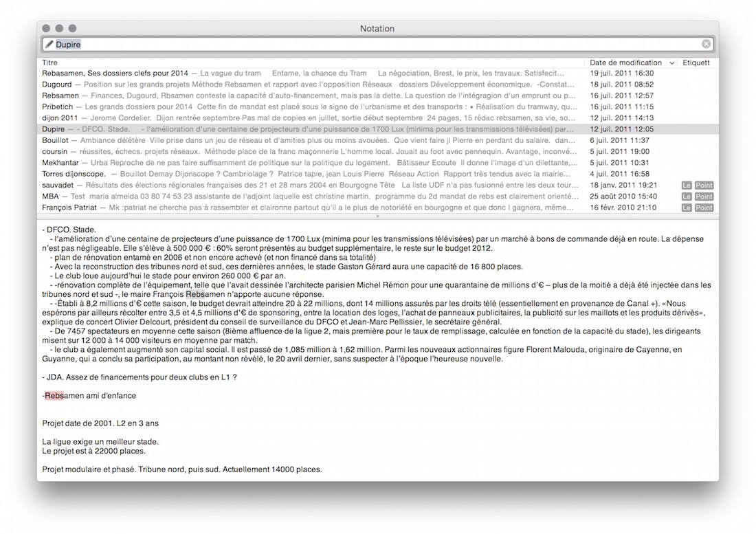Click the split handle between list and note
Screen dimensions: 756x534
click(377, 216)
